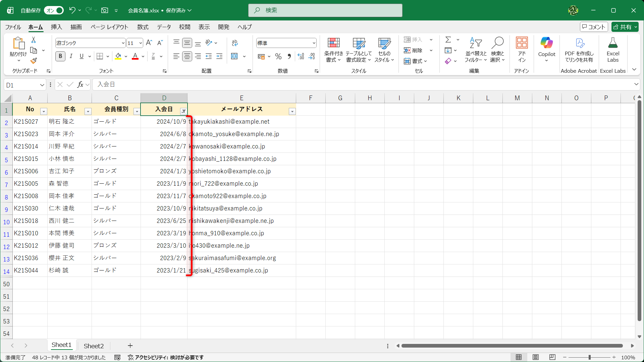This screenshot has width=644, height=362.
Task: Open the 入会日 column filter dropdown
Action: [x=183, y=111]
